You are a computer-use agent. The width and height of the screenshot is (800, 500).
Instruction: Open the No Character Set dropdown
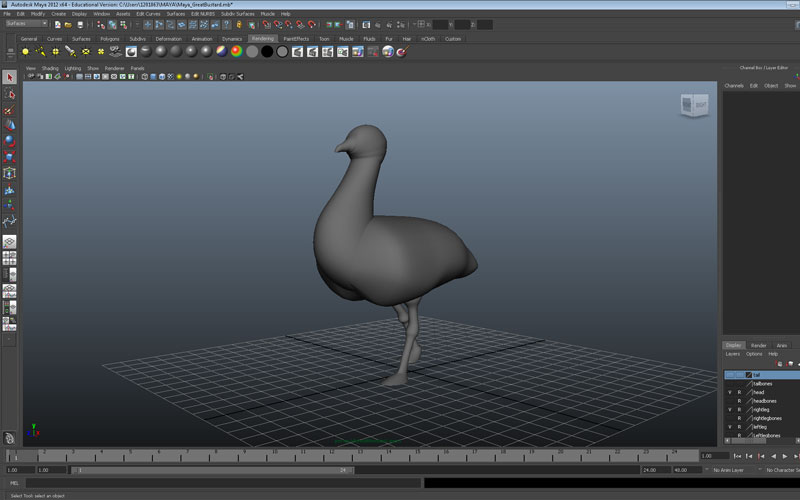click(x=781, y=469)
